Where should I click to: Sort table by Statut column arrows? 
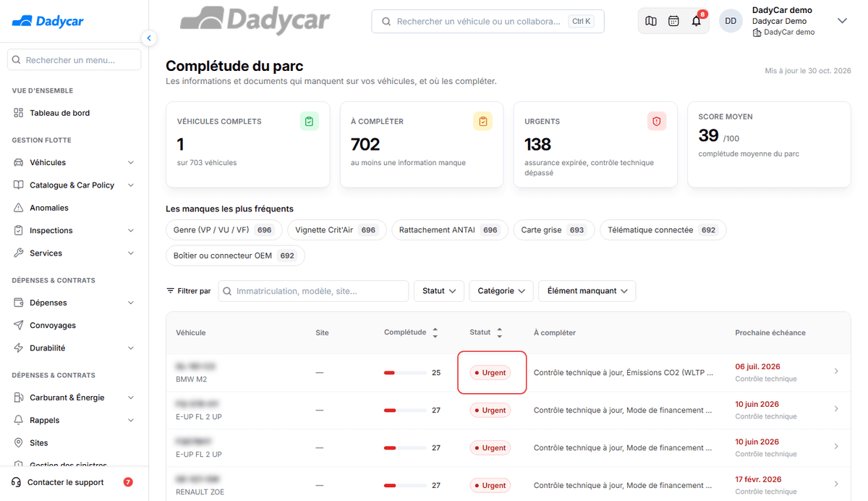point(499,333)
